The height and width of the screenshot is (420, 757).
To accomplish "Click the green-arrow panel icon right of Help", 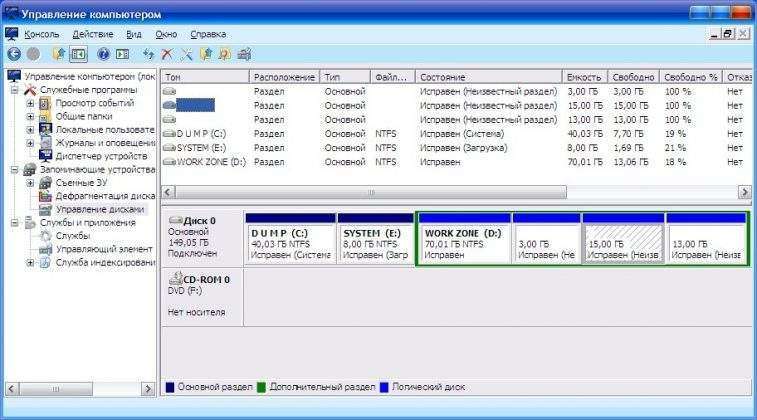I will pos(123,54).
